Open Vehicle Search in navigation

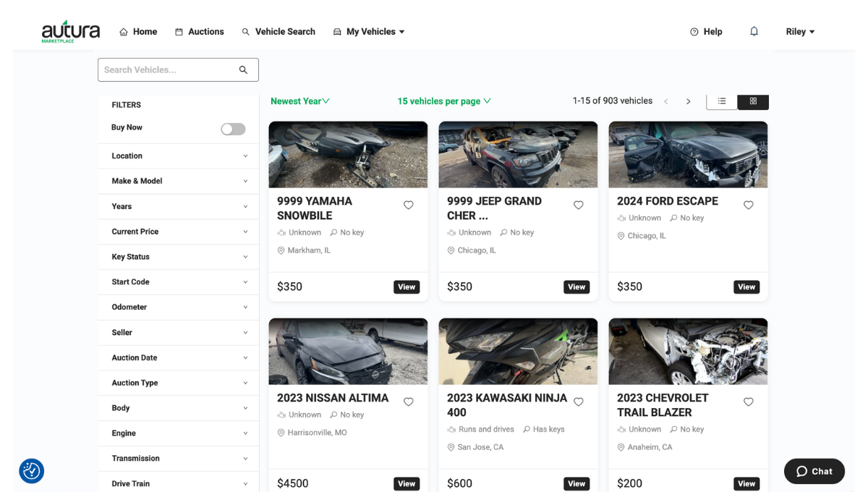pos(278,32)
